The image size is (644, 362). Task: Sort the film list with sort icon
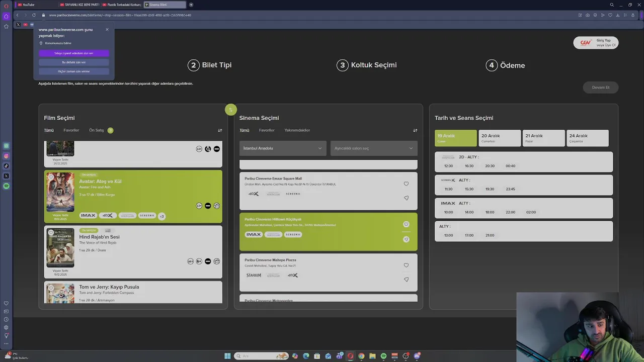pyautogui.click(x=220, y=130)
